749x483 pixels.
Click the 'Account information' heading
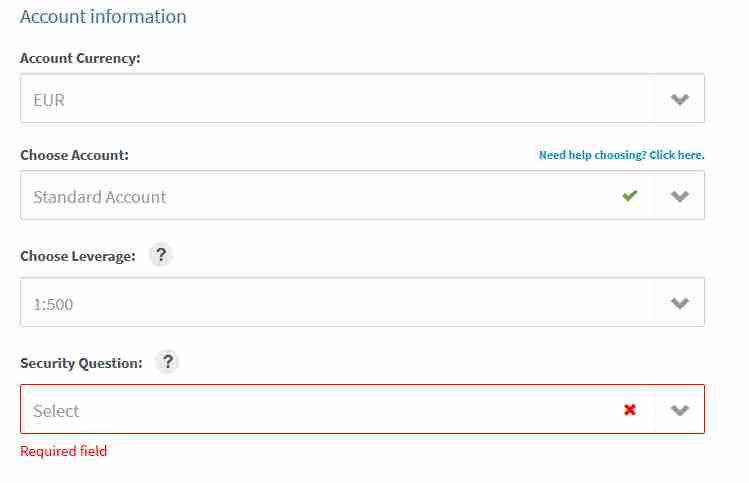(x=103, y=17)
